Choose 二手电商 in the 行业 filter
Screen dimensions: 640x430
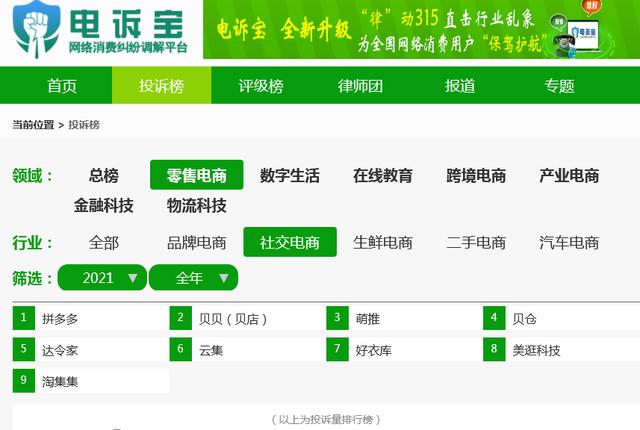476,242
